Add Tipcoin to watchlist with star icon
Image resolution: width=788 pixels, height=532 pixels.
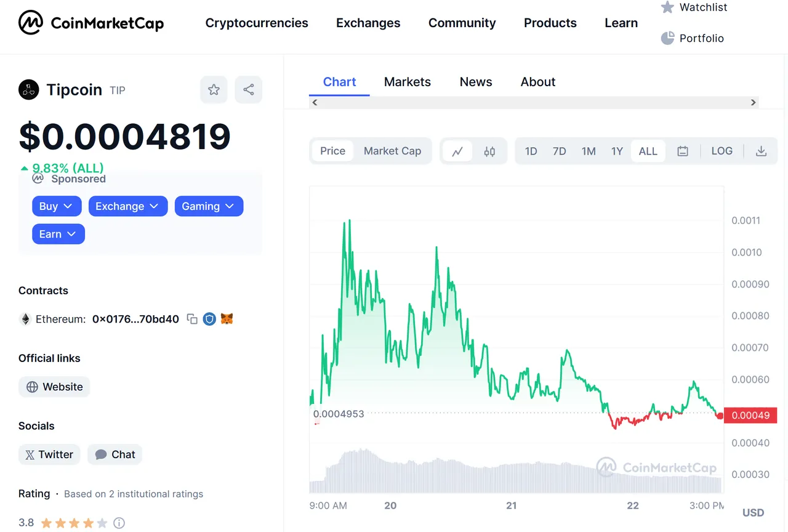coord(214,90)
